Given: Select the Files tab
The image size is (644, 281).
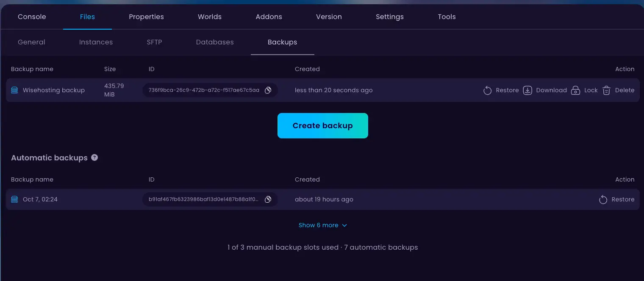Looking at the screenshot, I should (x=87, y=17).
